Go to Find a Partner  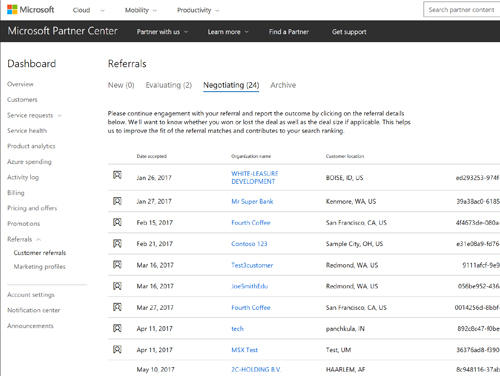pyautogui.click(x=289, y=32)
